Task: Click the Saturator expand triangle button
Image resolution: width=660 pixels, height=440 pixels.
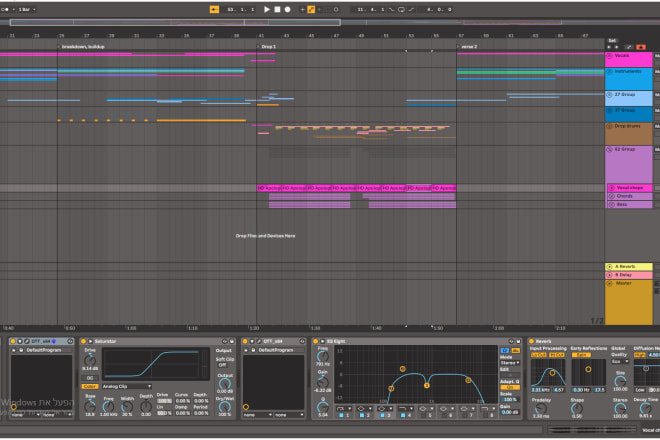Action: point(90,341)
